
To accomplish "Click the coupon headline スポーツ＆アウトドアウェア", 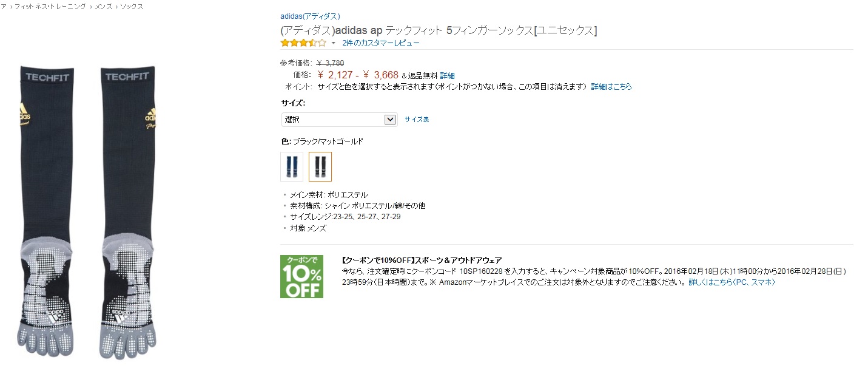I will click(x=422, y=260).
